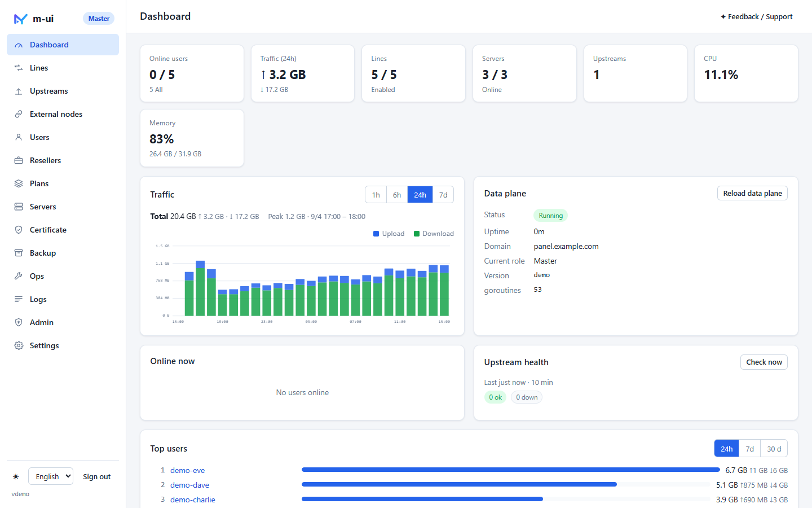
Task: Click the Running status badge
Action: pyautogui.click(x=550, y=216)
